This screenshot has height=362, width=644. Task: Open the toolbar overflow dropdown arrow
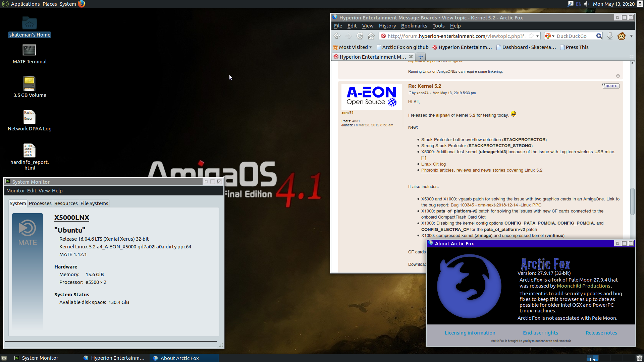click(631, 36)
